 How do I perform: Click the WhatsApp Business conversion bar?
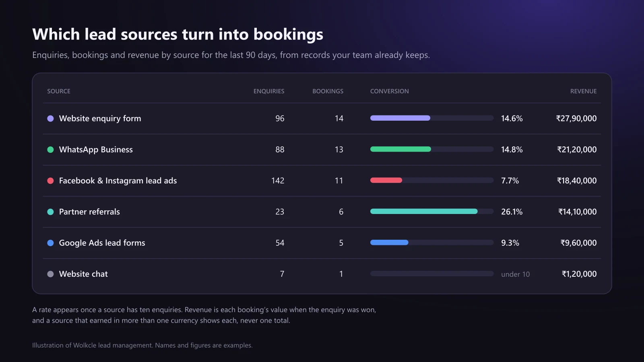(x=432, y=149)
